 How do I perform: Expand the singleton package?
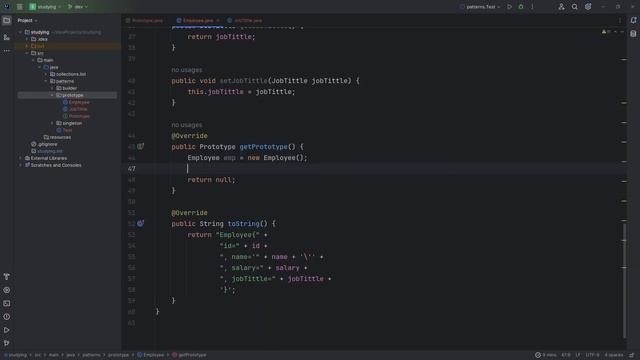52,123
